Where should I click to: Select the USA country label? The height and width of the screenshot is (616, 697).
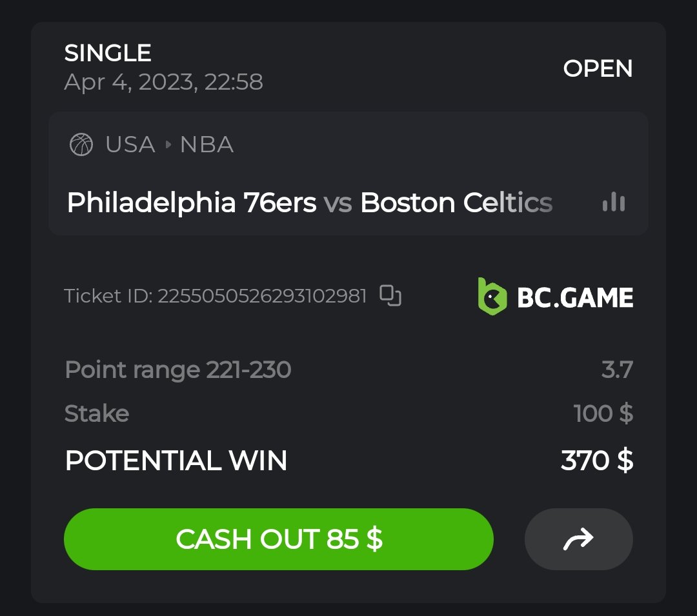click(130, 144)
